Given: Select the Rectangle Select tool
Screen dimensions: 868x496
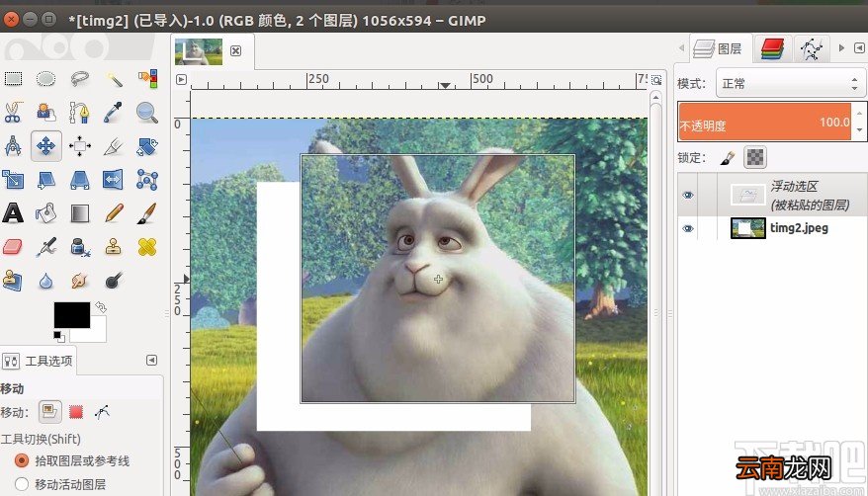Looking at the screenshot, I should coord(13,78).
